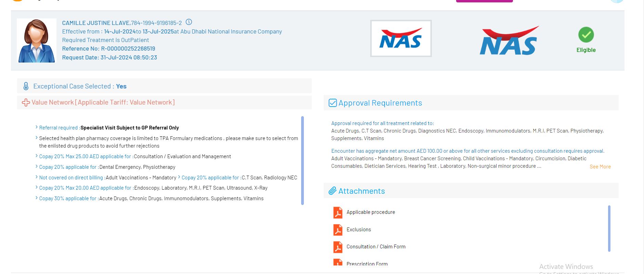
Task: Click the Not covered on direct billing label
Action: (x=72, y=178)
